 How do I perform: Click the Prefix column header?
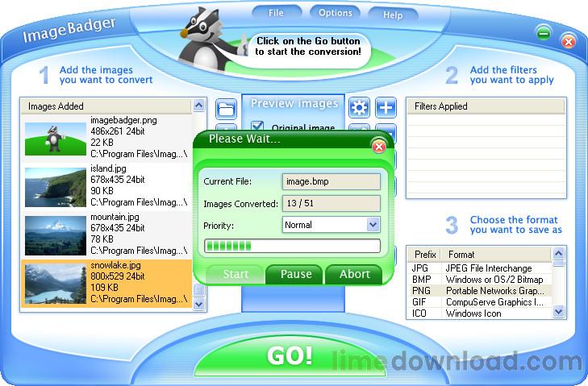pos(425,255)
